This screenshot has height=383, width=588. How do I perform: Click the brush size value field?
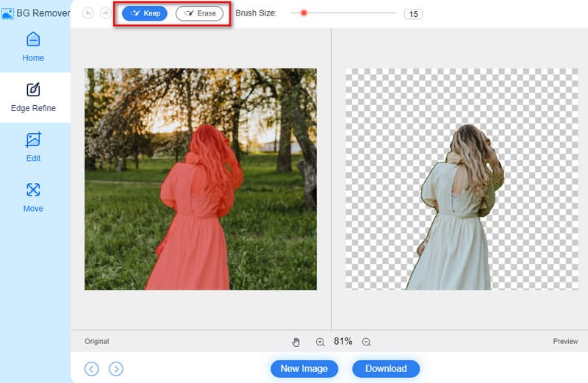(x=413, y=14)
